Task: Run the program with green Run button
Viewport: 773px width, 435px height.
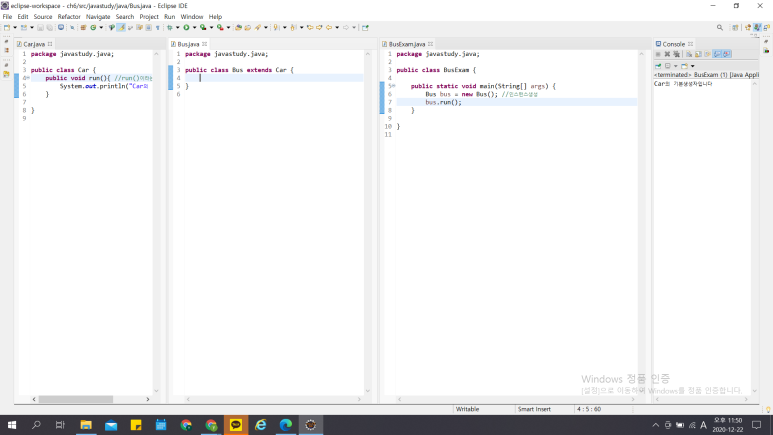Action: (x=186, y=28)
